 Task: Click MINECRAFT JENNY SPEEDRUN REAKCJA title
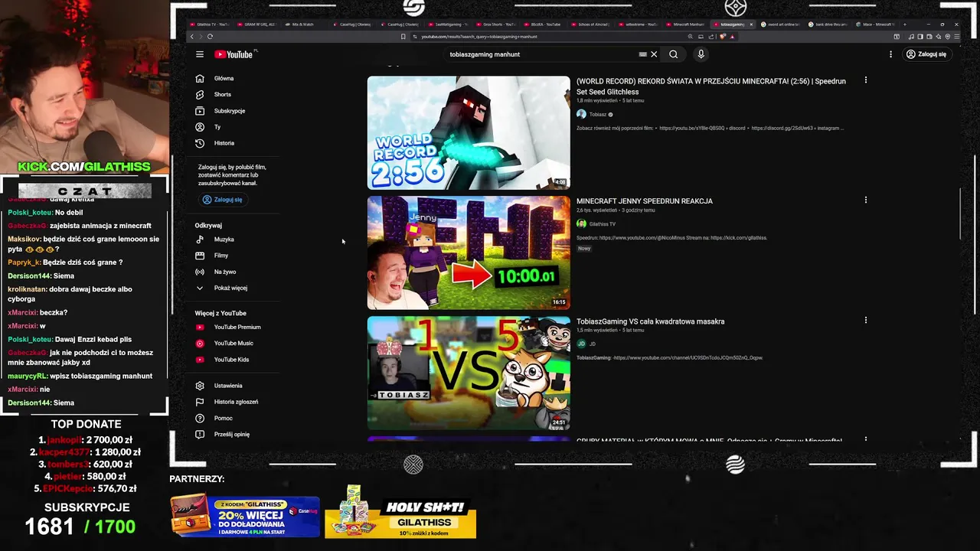click(644, 201)
